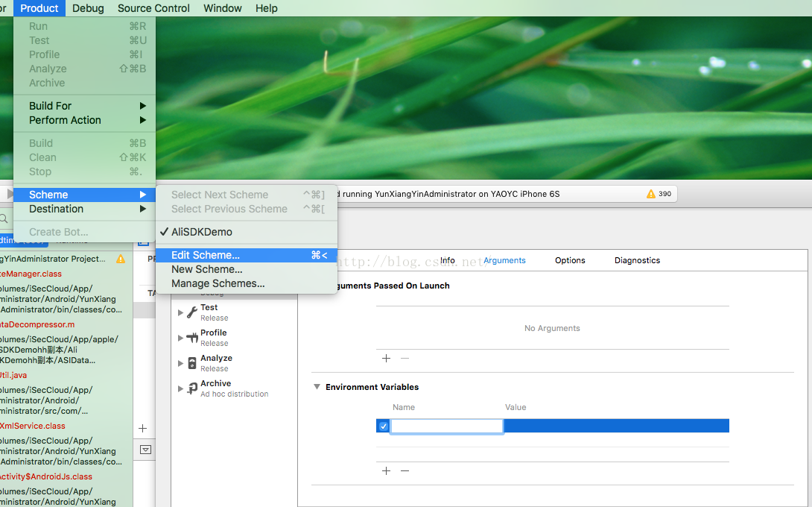Choose Manage Schemes… from submenu
812x507 pixels.
coord(247,283)
